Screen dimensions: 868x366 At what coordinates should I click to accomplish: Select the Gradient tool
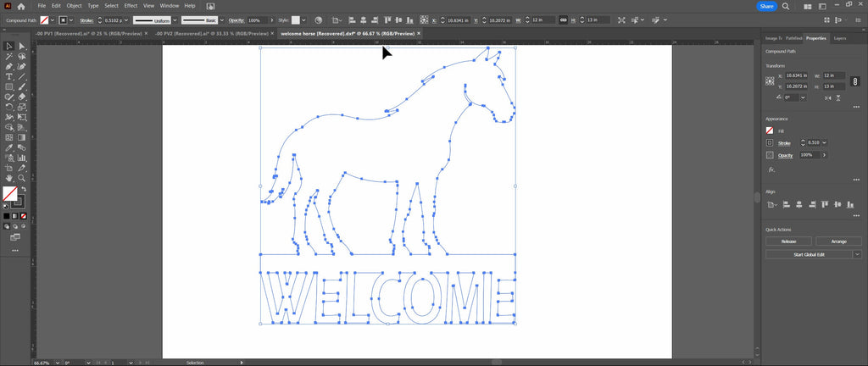[x=22, y=137]
